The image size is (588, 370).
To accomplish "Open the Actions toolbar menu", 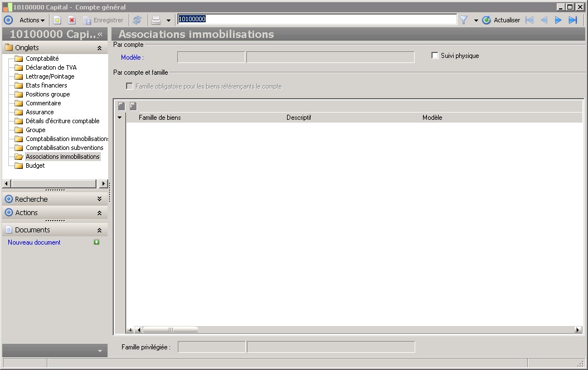I will 32,20.
